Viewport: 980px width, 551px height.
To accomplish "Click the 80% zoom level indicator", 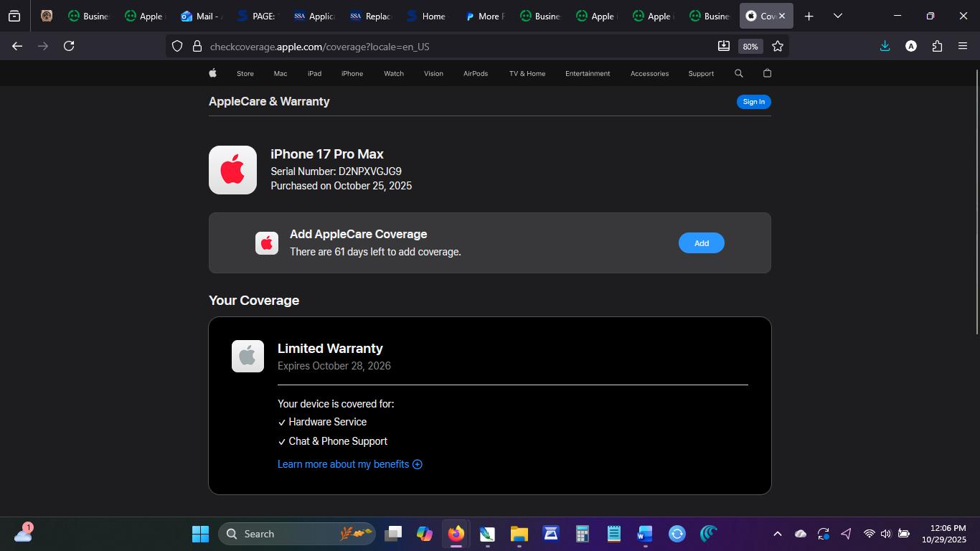I will click(x=750, y=47).
